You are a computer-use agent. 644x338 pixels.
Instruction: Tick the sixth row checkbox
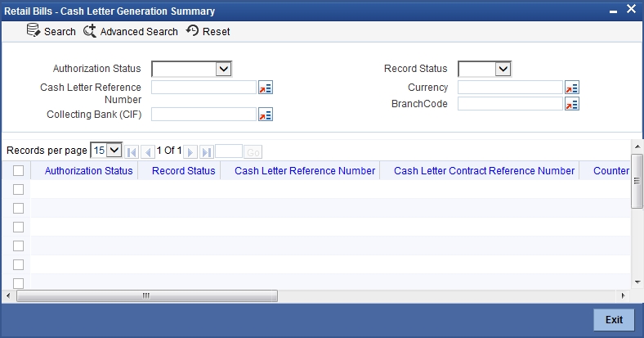tap(19, 283)
